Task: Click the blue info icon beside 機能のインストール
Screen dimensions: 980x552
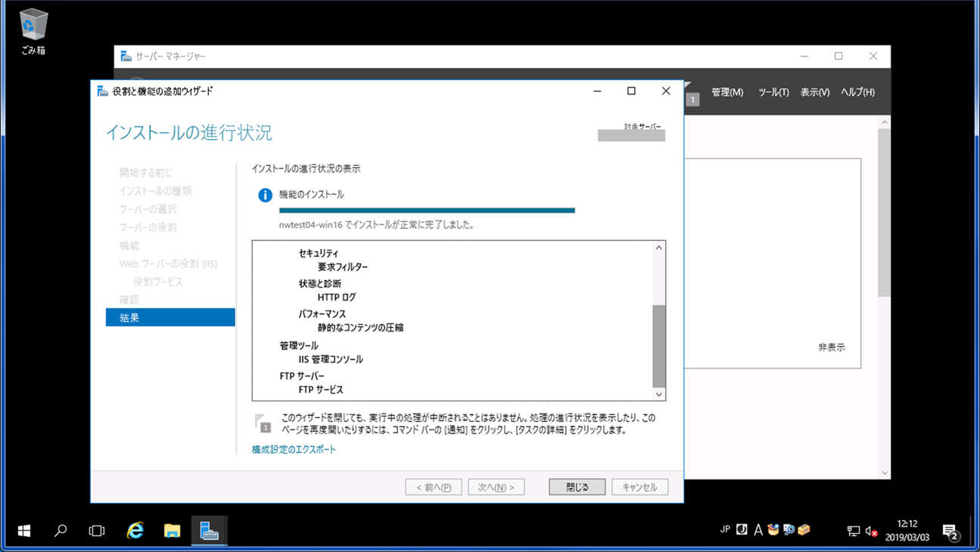Action: coord(265,195)
